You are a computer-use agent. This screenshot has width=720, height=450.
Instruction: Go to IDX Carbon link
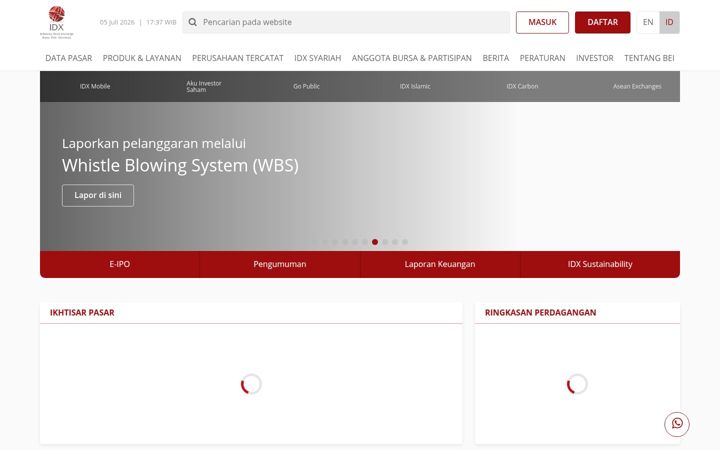tap(523, 86)
